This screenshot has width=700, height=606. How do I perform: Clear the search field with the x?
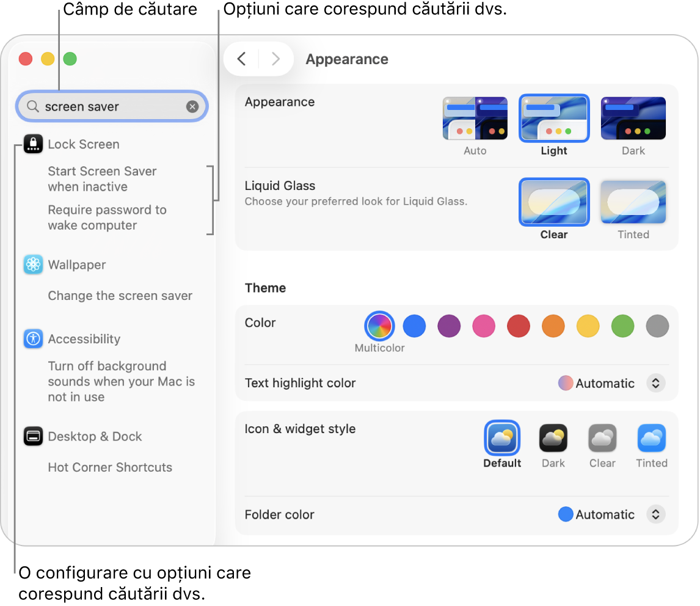coord(192,106)
